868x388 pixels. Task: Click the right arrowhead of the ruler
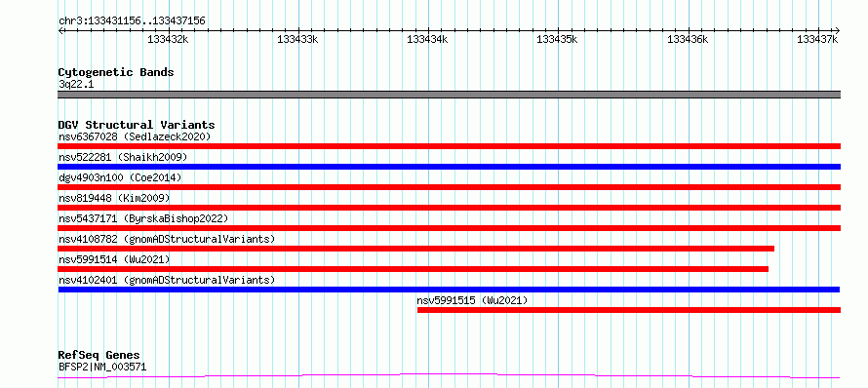837,30
